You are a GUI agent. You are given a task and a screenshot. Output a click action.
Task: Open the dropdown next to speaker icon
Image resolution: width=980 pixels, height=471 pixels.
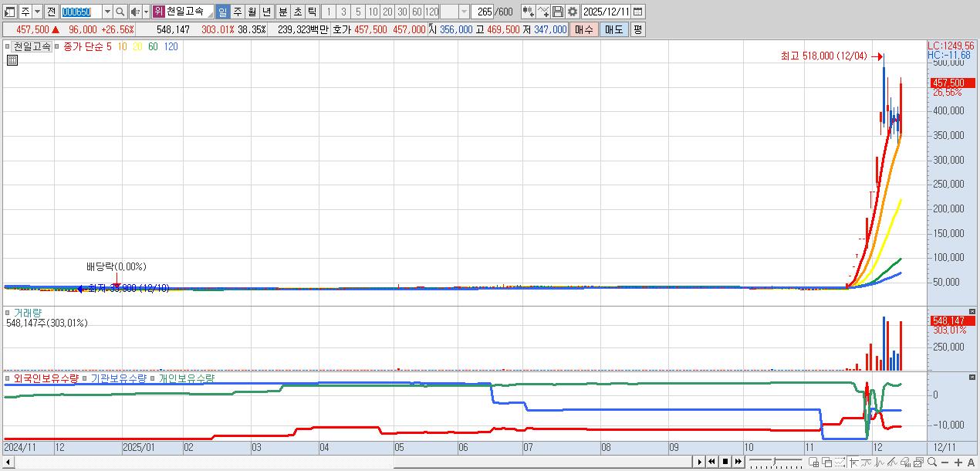145,12
